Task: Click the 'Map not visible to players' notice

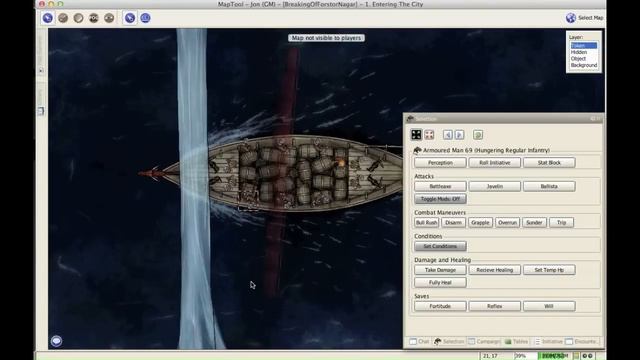Action: [327, 38]
